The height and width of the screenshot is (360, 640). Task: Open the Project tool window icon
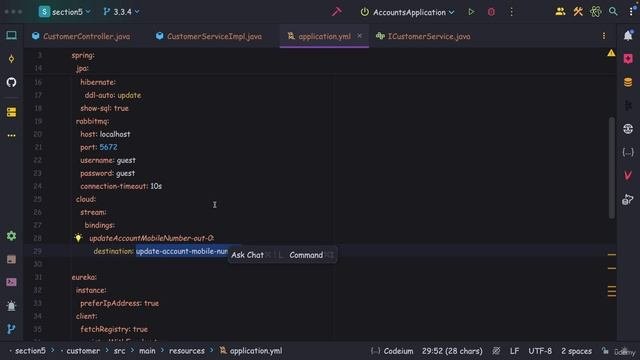point(11,36)
